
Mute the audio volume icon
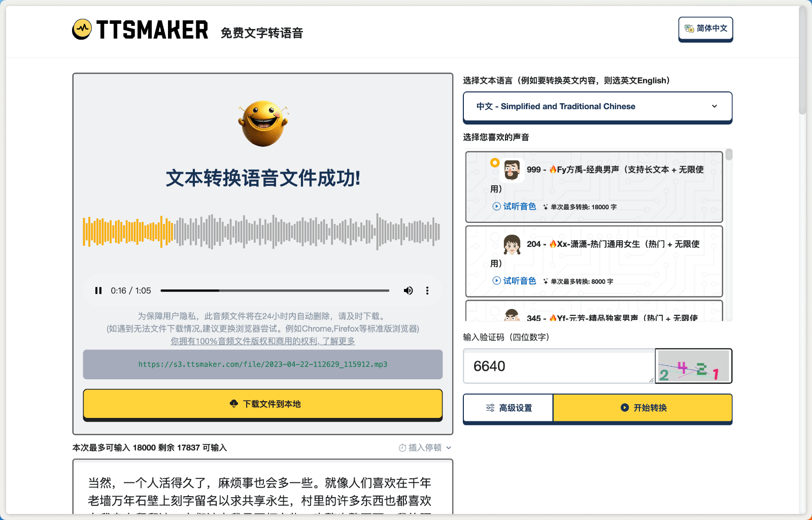tap(408, 290)
